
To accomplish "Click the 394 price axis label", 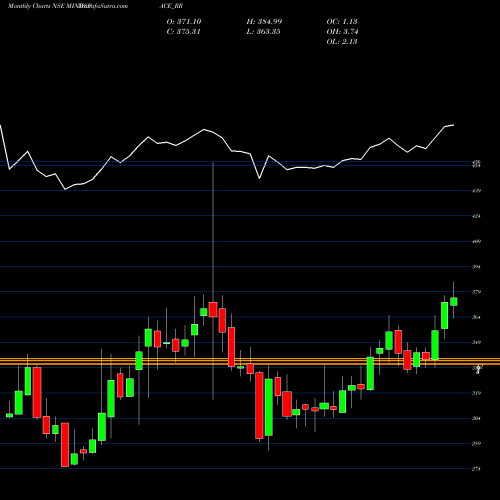I will [x=476, y=267].
